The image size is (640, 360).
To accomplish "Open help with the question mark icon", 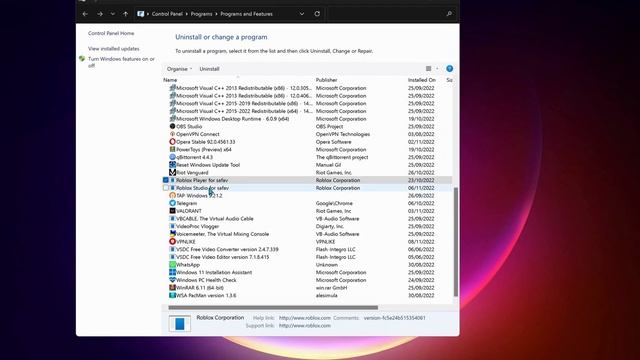I will pyautogui.click(x=449, y=69).
